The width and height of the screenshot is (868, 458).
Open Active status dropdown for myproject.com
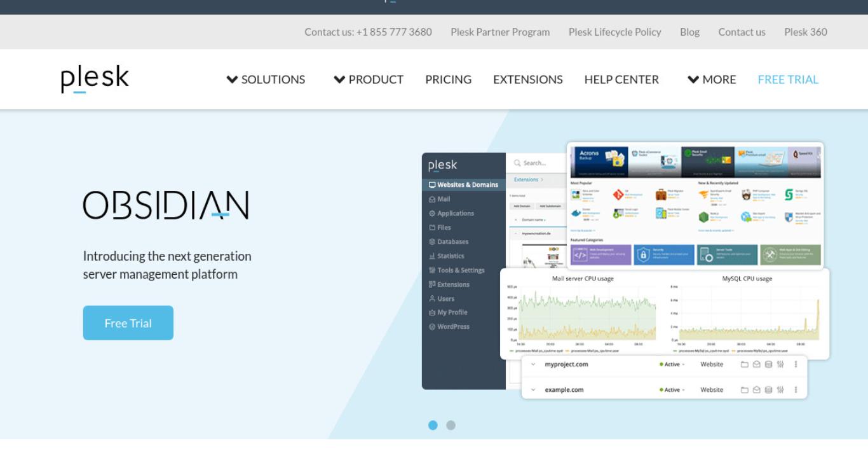[x=672, y=364]
